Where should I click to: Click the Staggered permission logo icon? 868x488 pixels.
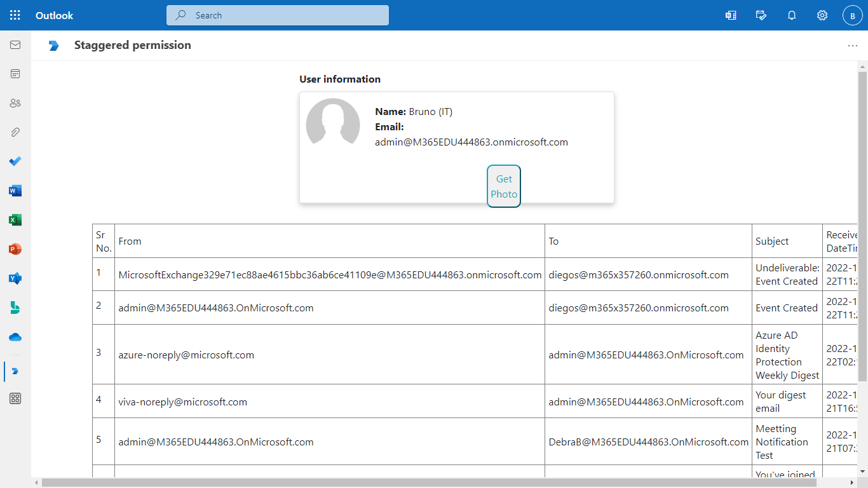pyautogui.click(x=54, y=45)
